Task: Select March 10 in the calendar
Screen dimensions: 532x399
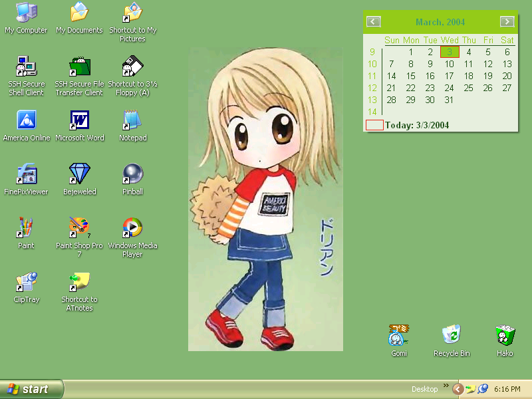Action: 450,64
